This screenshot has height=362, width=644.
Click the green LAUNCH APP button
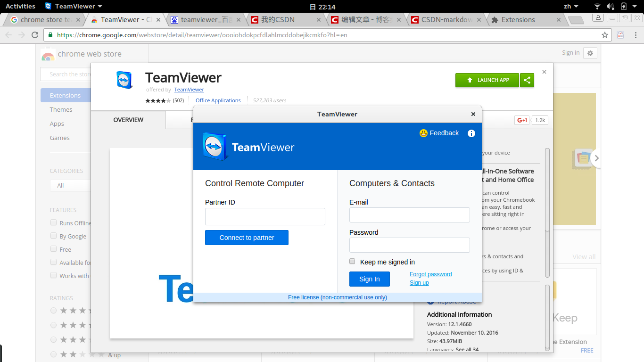click(487, 80)
